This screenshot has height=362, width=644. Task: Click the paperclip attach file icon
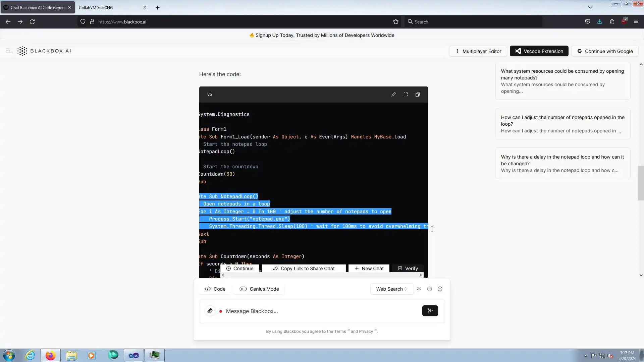[x=210, y=311]
